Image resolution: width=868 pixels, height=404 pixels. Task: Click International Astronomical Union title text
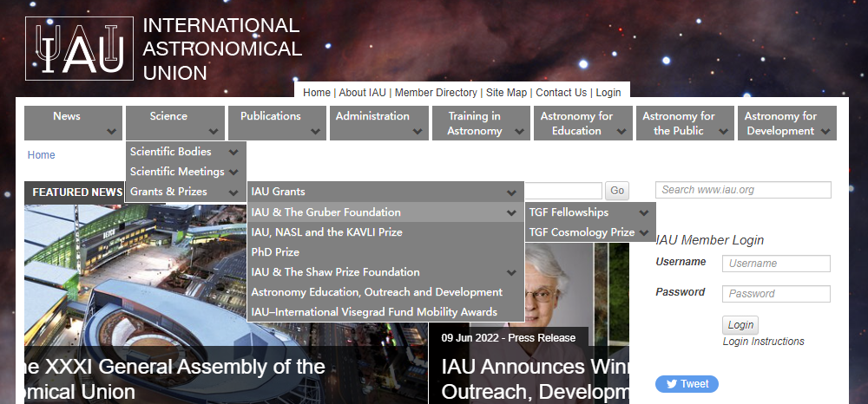point(222,49)
